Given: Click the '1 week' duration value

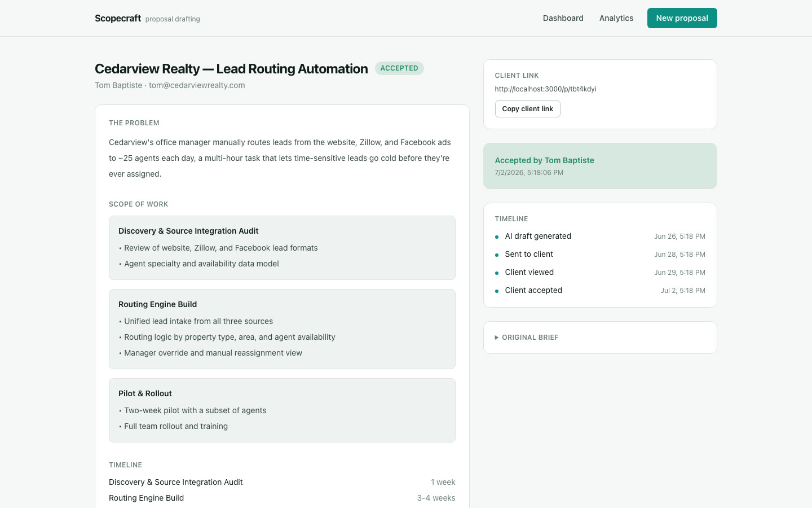Looking at the screenshot, I should 443,482.
